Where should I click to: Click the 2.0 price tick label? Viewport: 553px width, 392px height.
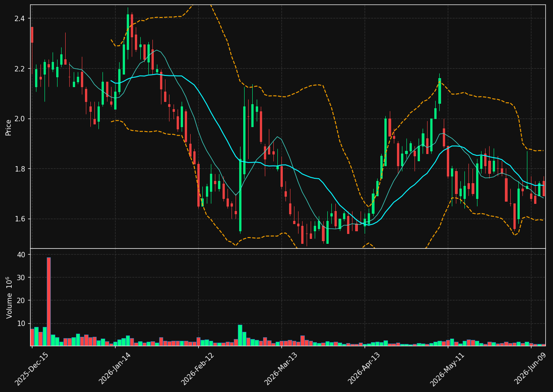click(x=19, y=119)
